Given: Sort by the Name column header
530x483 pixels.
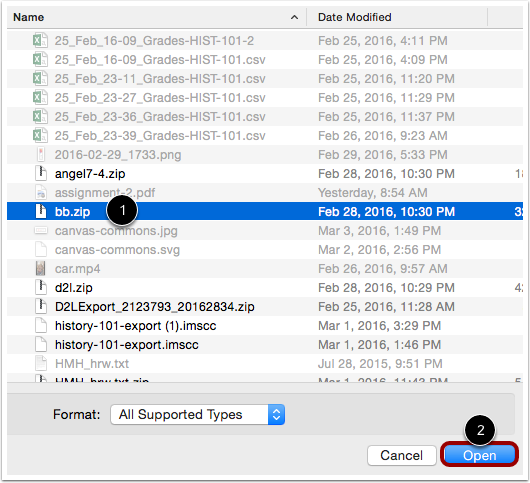Looking at the screenshot, I should pos(29,17).
